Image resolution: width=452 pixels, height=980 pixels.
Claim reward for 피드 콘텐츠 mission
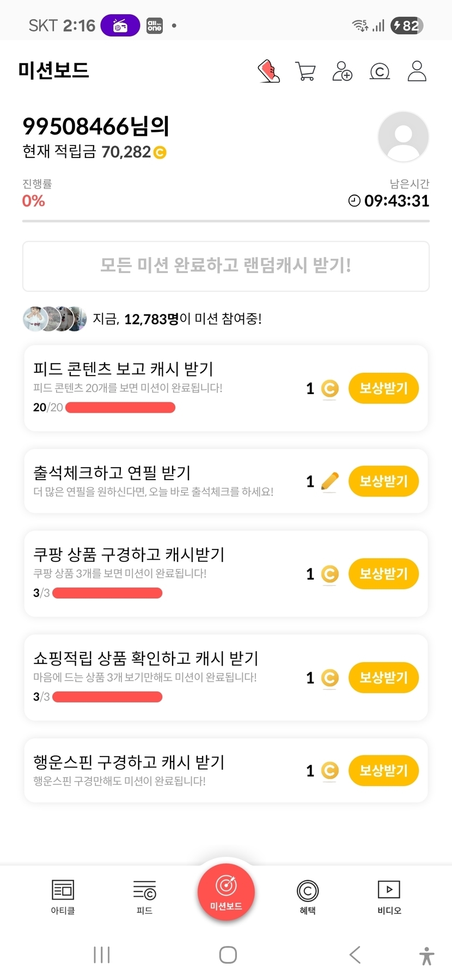(x=383, y=389)
